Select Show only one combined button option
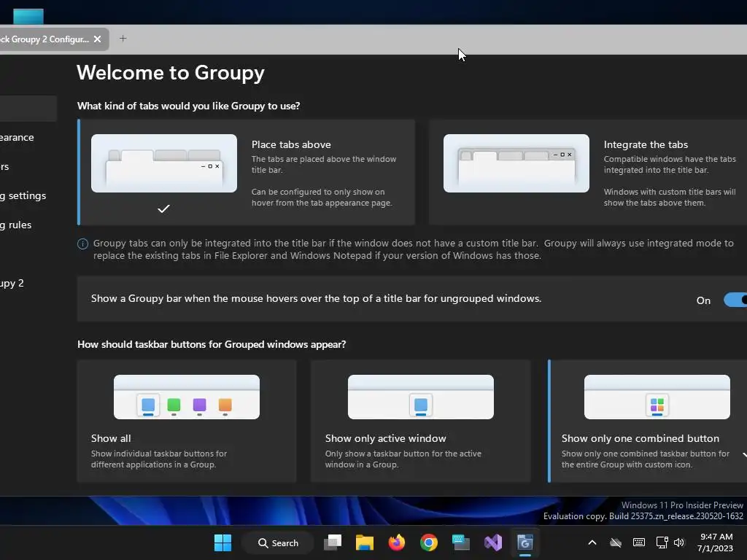 point(648,421)
